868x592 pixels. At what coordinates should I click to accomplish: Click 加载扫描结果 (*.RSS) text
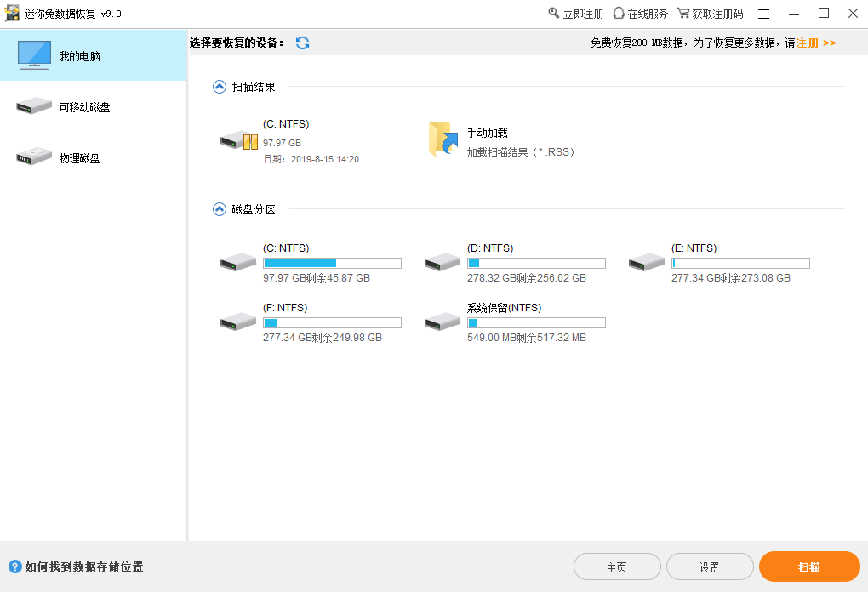coord(521,152)
